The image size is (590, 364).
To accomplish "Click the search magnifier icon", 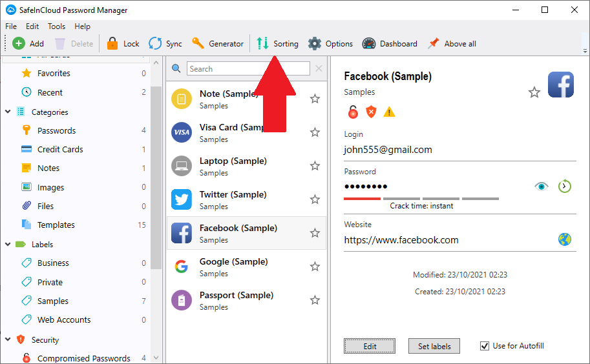I will (176, 68).
